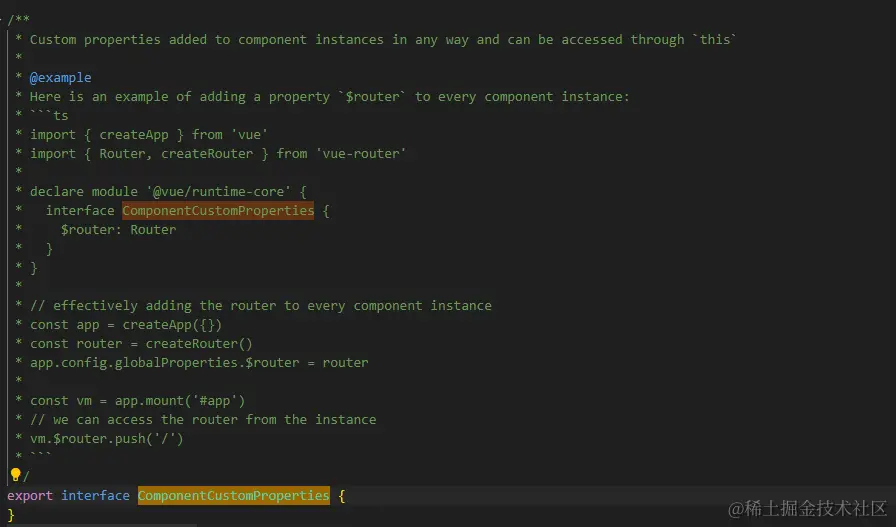The image size is (896, 527).
Task: Click '// we can access the router' comment
Action: [x=203, y=420]
